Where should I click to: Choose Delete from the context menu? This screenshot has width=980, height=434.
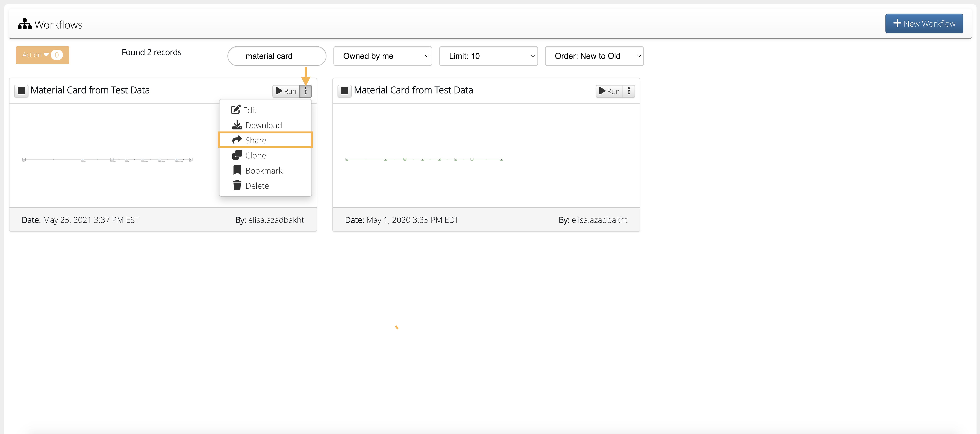point(265,186)
